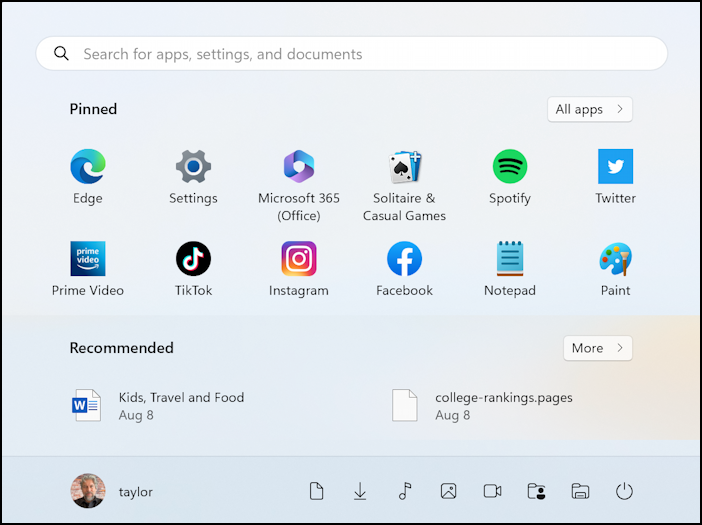This screenshot has width=702, height=525.
Task: Open college-rankings.pages file
Action: click(x=482, y=405)
